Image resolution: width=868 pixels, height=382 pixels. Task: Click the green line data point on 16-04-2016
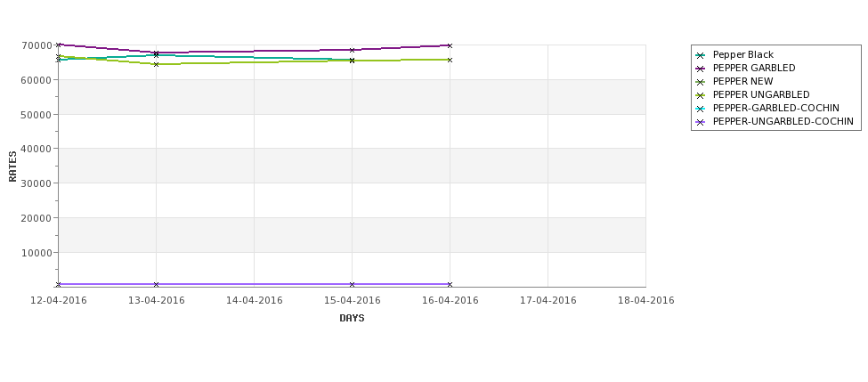coord(450,60)
